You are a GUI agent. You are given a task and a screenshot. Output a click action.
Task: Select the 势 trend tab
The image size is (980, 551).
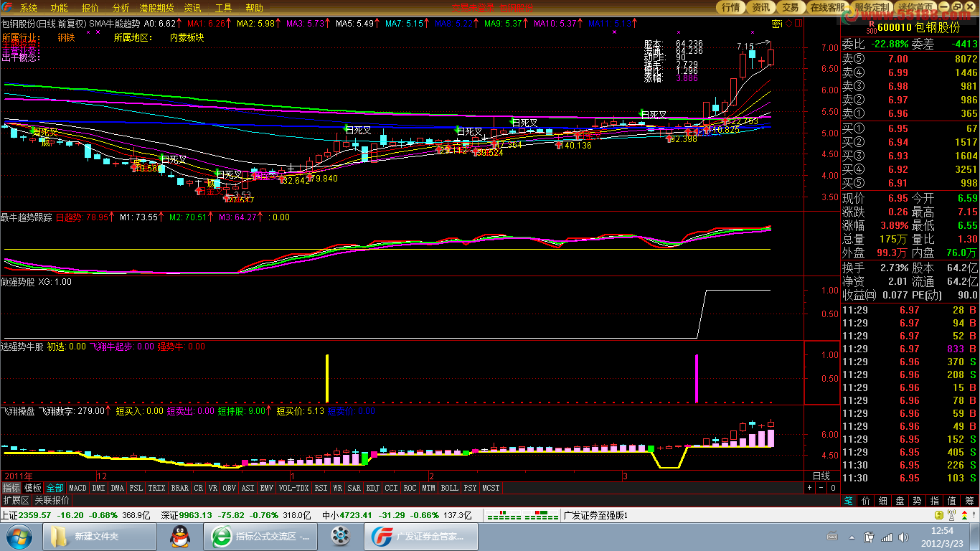(918, 501)
